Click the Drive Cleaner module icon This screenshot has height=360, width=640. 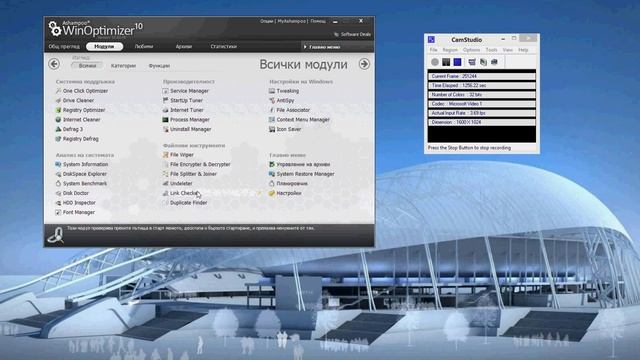click(58, 100)
